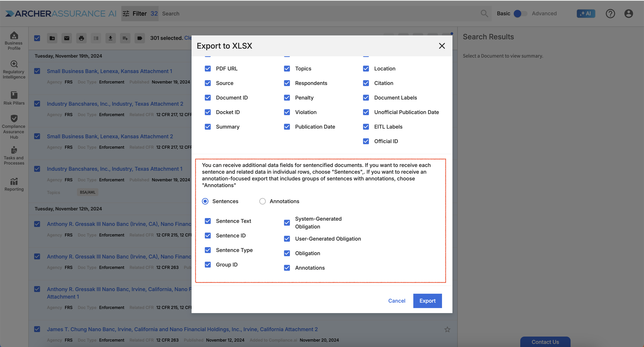Uncheck the Docket ID checkbox
This screenshot has width=644, height=347.
click(x=208, y=112)
